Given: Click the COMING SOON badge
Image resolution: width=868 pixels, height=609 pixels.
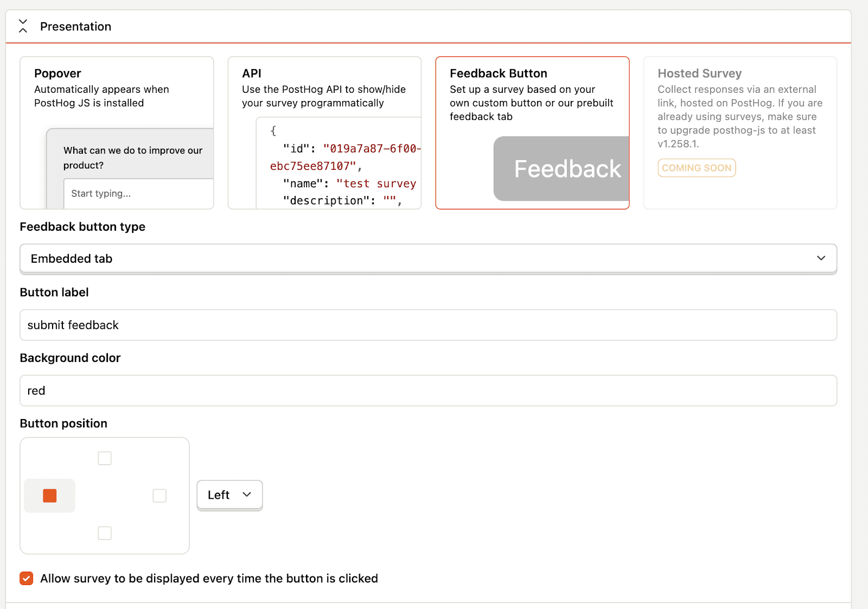Looking at the screenshot, I should tap(697, 168).
